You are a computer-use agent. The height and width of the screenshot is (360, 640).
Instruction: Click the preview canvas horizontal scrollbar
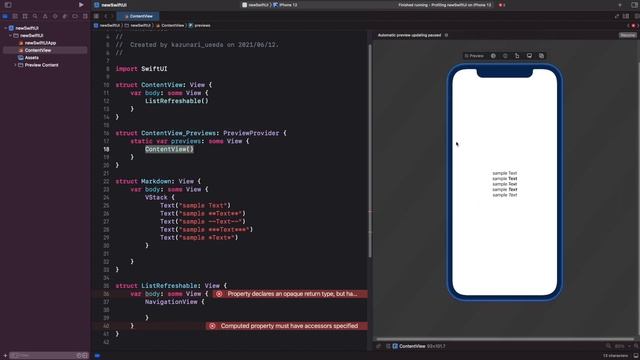click(504, 339)
